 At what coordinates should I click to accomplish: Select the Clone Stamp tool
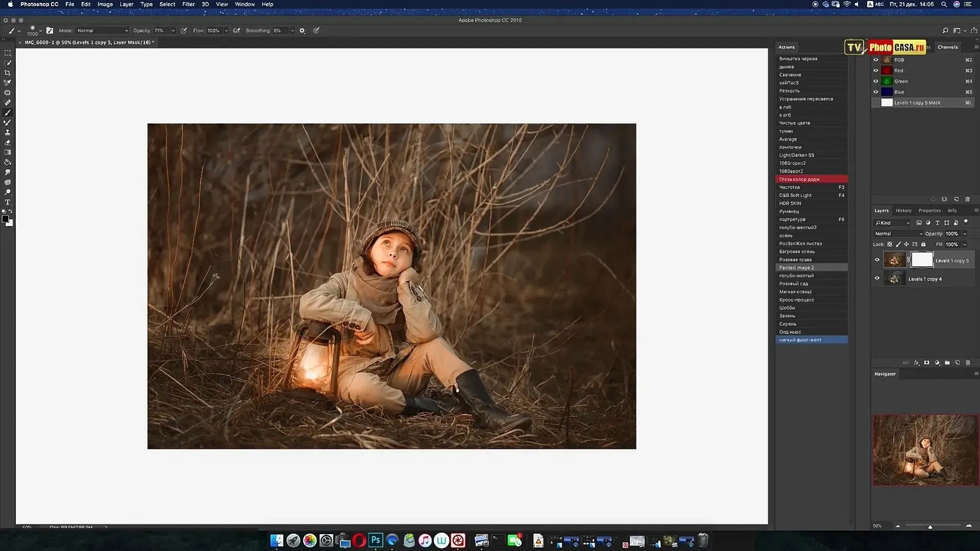[x=8, y=133]
